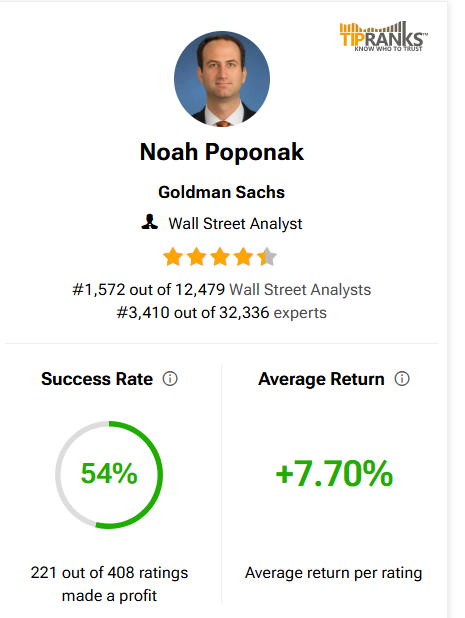The width and height of the screenshot is (465, 618).
Task: Click '221 out of 408 ratings' text
Action: pyautogui.click(x=109, y=573)
